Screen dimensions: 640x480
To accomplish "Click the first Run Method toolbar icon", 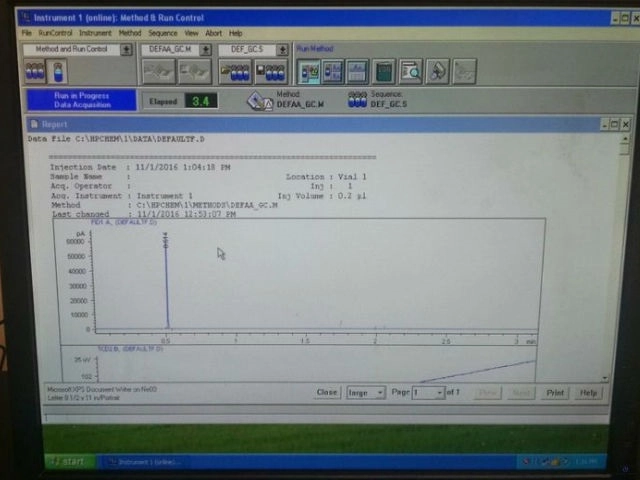I will tap(310, 71).
